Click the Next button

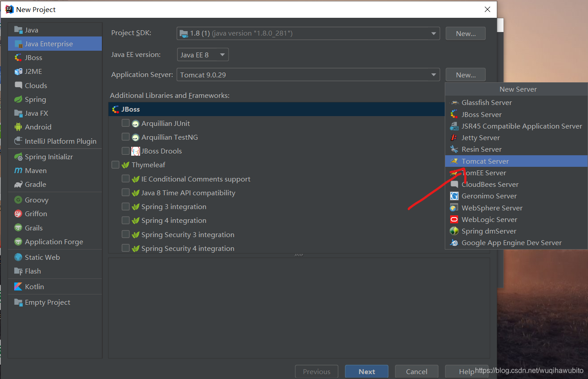[x=366, y=371]
